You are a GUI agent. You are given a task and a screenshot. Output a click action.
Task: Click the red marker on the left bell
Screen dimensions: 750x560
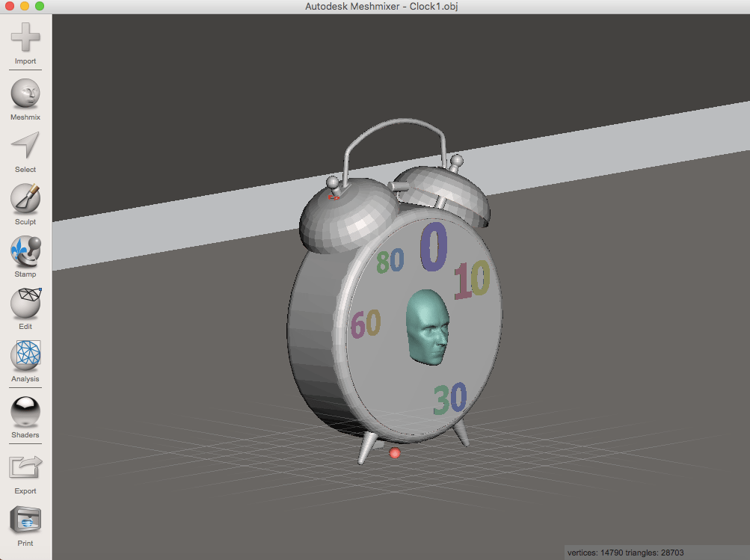pos(334,196)
